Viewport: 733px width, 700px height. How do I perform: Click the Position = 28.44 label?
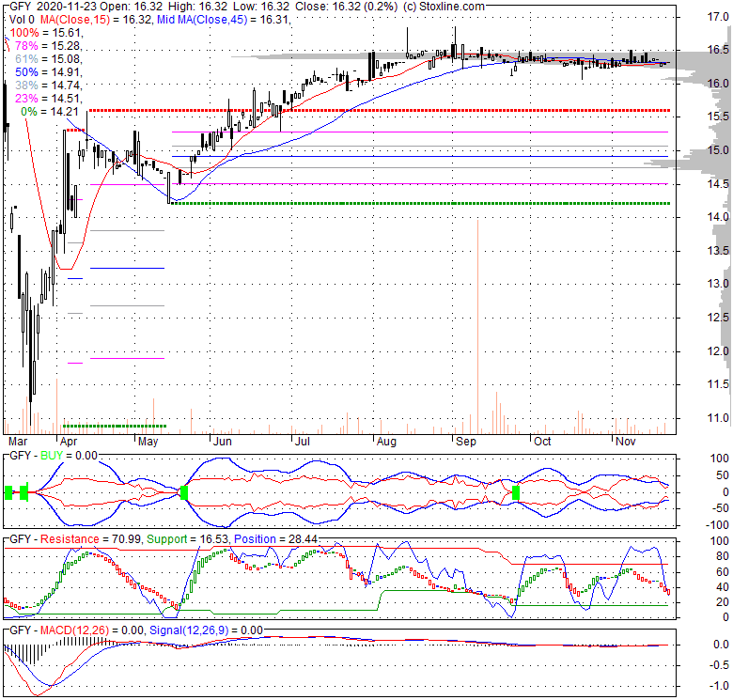pos(275,539)
